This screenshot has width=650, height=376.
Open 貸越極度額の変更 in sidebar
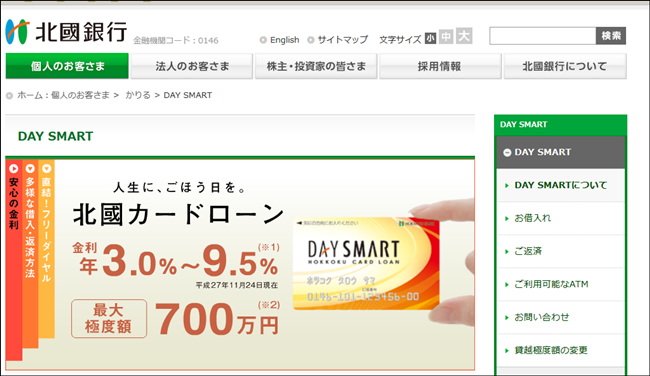click(x=561, y=350)
